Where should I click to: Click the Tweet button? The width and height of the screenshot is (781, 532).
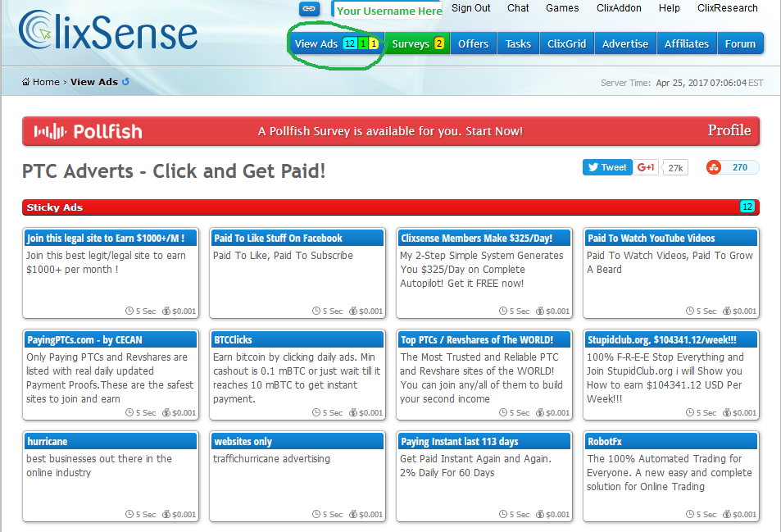pyautogui.click(x=607, y=167)
